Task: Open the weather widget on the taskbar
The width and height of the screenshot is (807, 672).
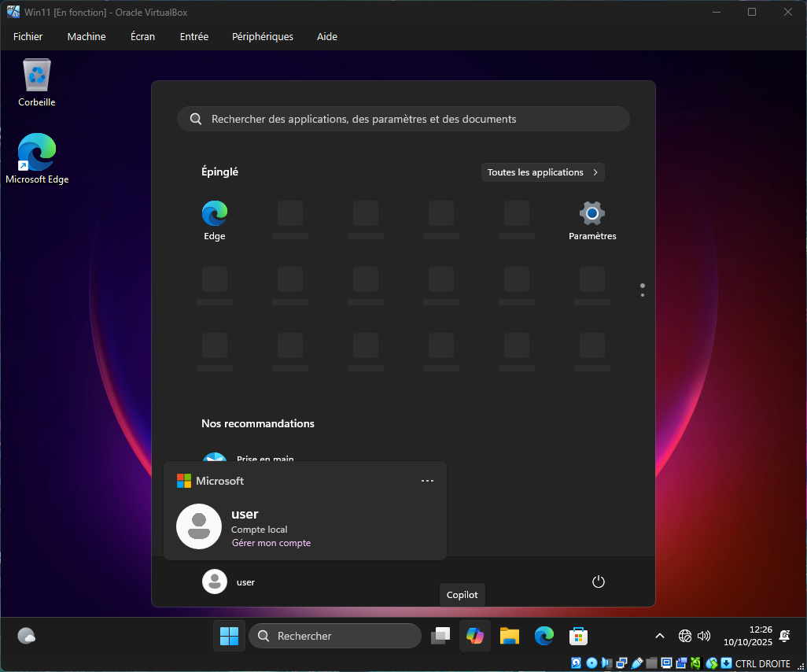Action: click(26, 636)
